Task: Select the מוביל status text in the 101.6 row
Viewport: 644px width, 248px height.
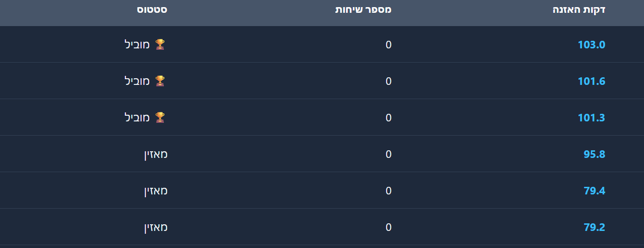Action: click(137, 81)
